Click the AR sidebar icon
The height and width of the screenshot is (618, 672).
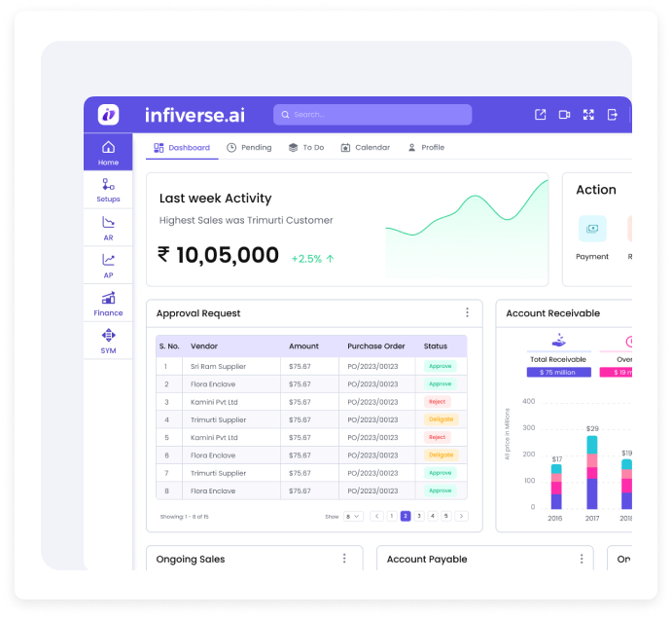tap(108, 228)
